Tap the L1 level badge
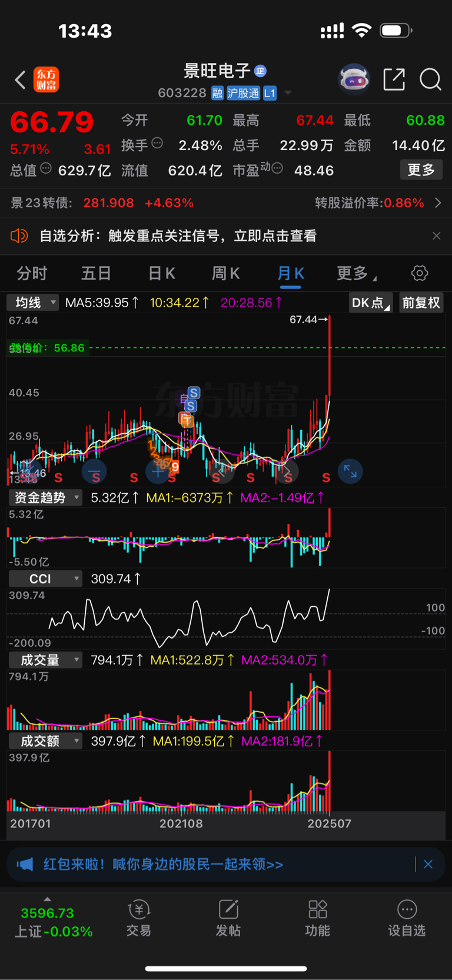The height and width of the screenshot is (980, 452). [270, 93]
